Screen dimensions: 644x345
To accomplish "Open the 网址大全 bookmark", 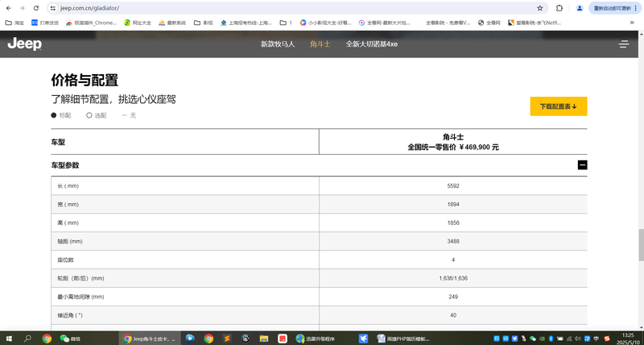I will click(138, 23).
